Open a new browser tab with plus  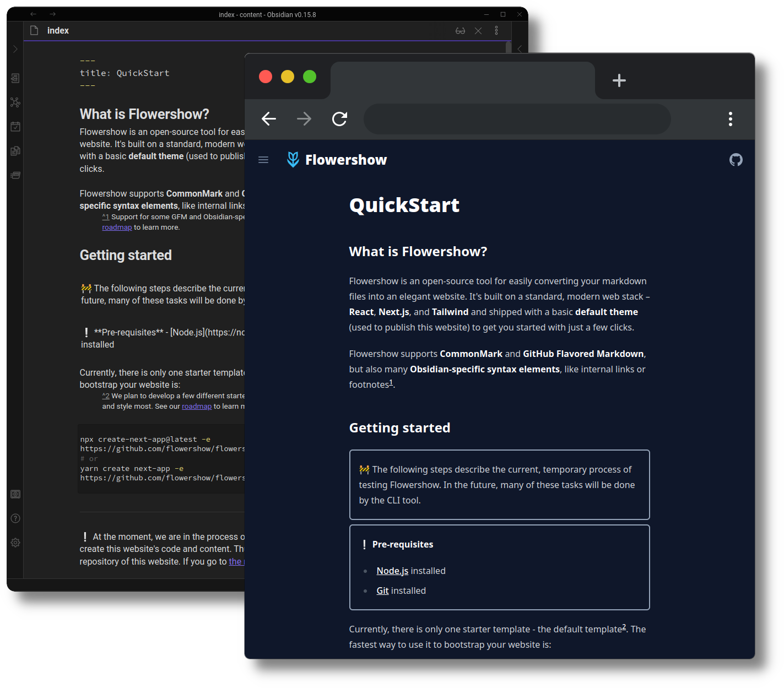[x=619, y=80]
